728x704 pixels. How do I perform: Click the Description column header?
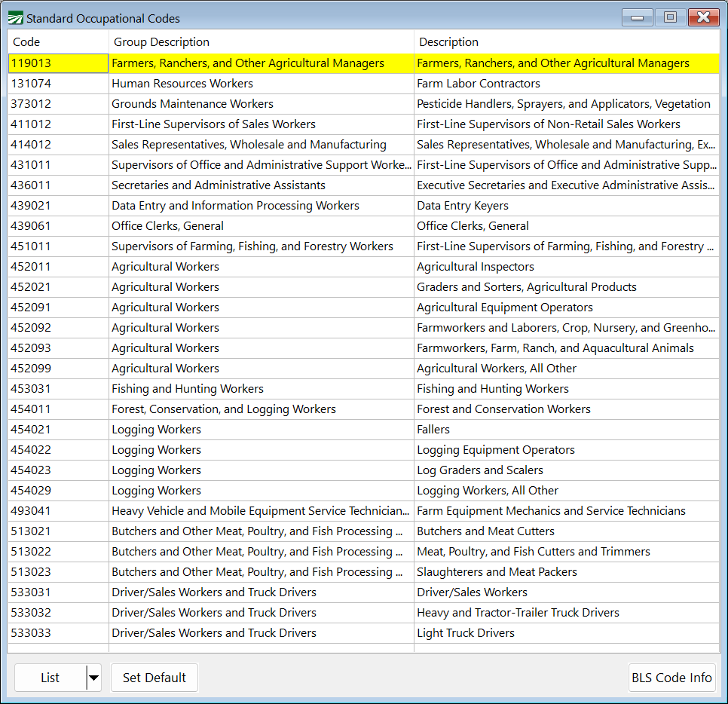point(448,42)
